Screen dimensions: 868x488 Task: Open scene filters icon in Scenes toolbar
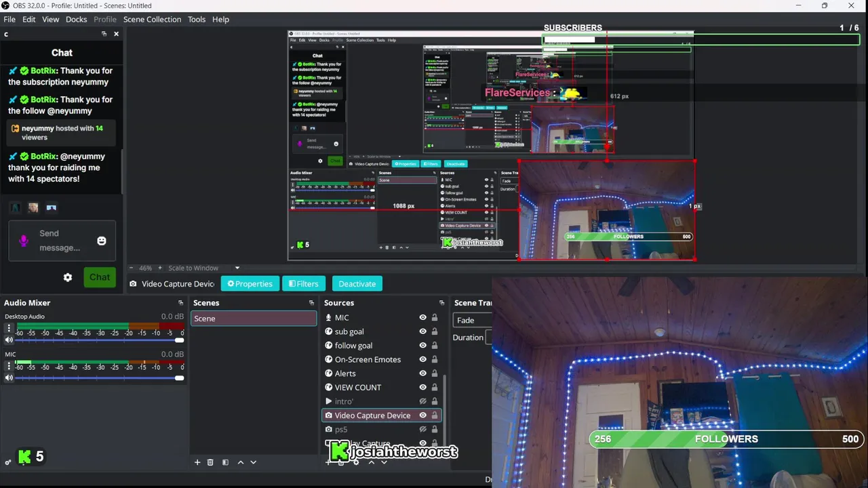tap(225, 462)
